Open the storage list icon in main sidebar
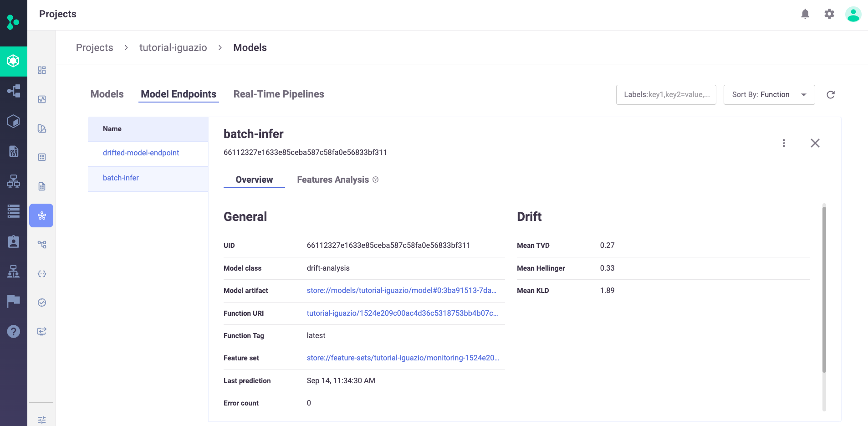This screenshot has height=426, width=868. [x=13, y=211]
